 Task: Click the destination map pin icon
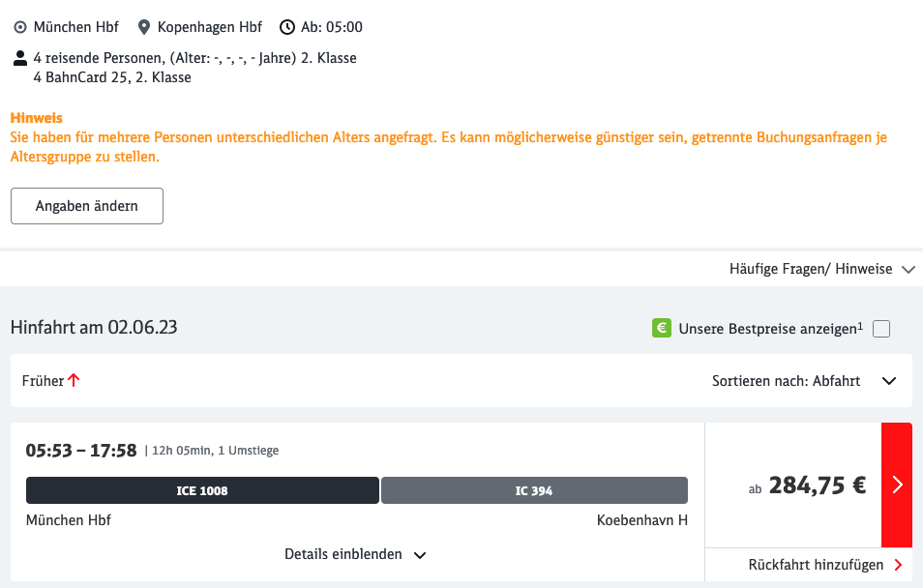click(144, 27)
